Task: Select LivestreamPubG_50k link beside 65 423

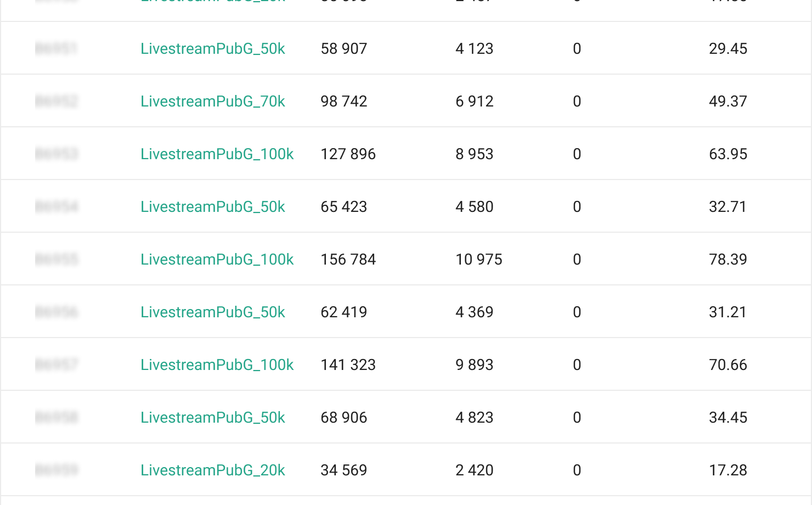Action: pyautogui.click(x=213, y=207)
